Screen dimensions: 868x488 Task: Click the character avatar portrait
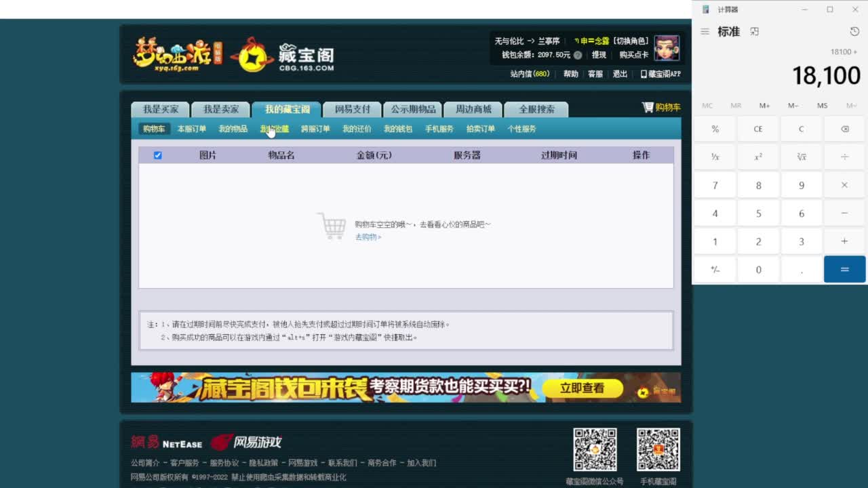[x=667, y=48]
